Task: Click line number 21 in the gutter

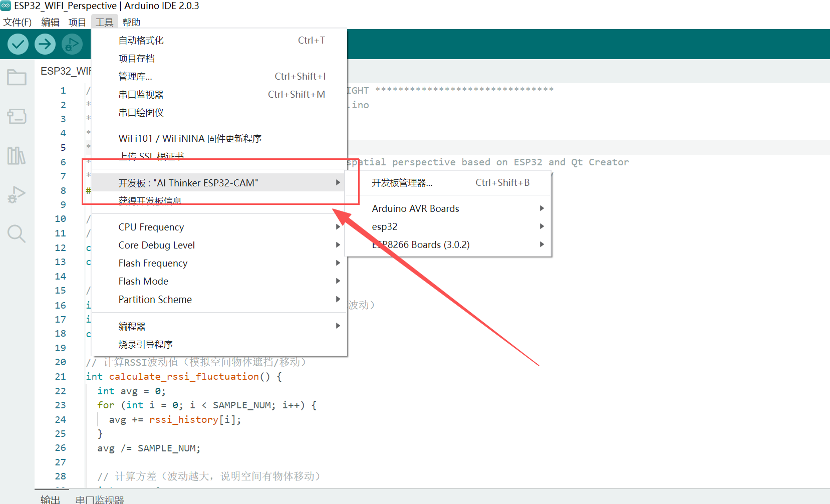Action: click(x=60, y=376)
